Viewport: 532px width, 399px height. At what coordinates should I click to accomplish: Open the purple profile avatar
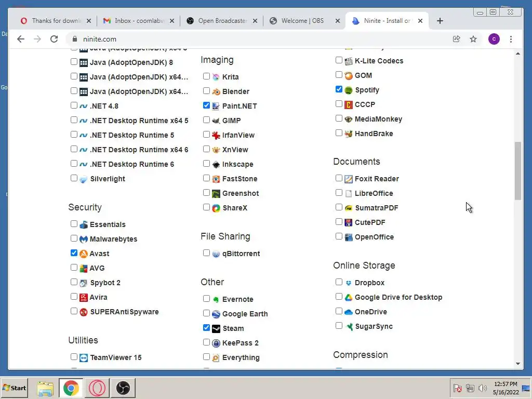pyautogui.click(x=494, y=39)
